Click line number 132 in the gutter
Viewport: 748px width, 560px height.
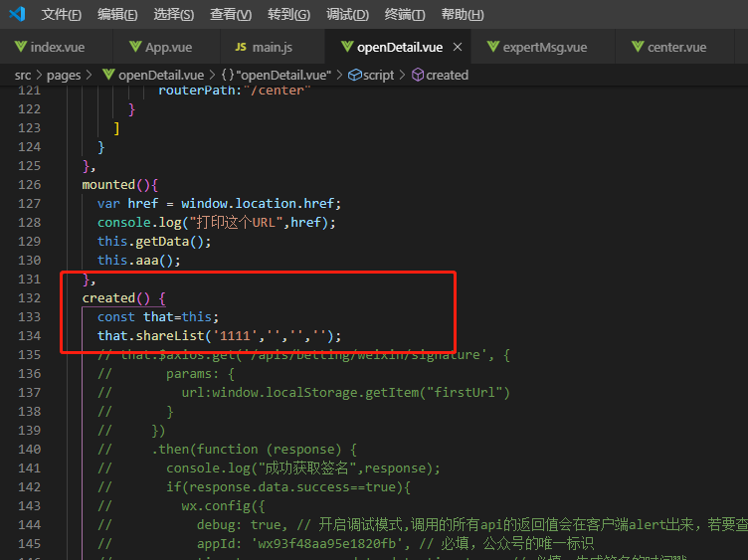pyautogui.click(x=30, y=298)
